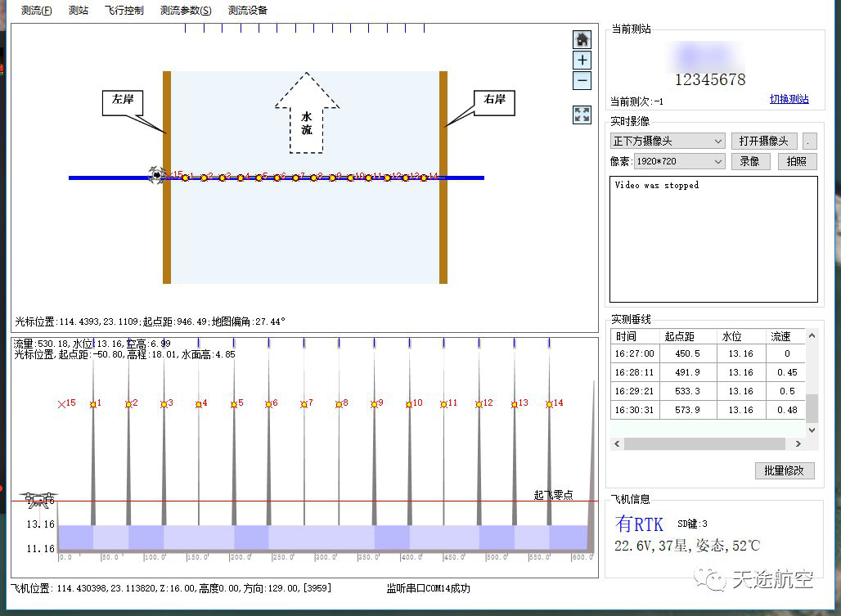The image size is (841, 616).
Task: Open the 飞行控制 menu
Action: click(124, 11)
